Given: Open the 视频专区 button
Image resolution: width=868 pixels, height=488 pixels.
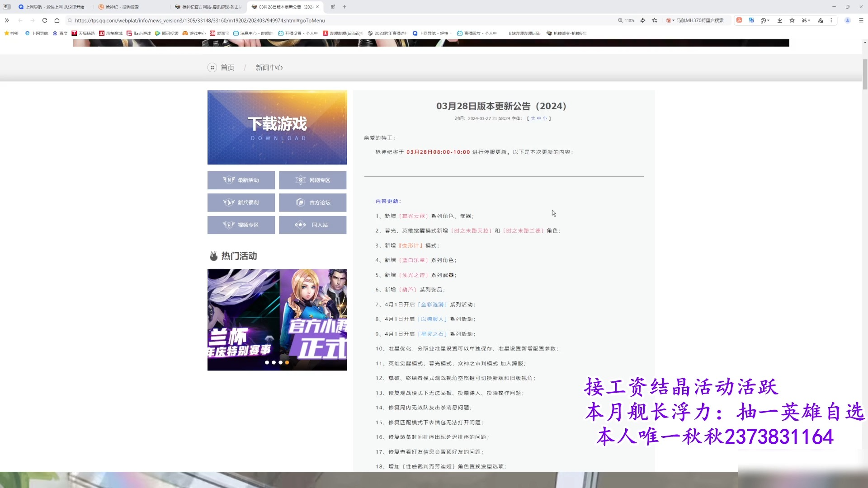Looking at the screenshot, I should 241,225.
